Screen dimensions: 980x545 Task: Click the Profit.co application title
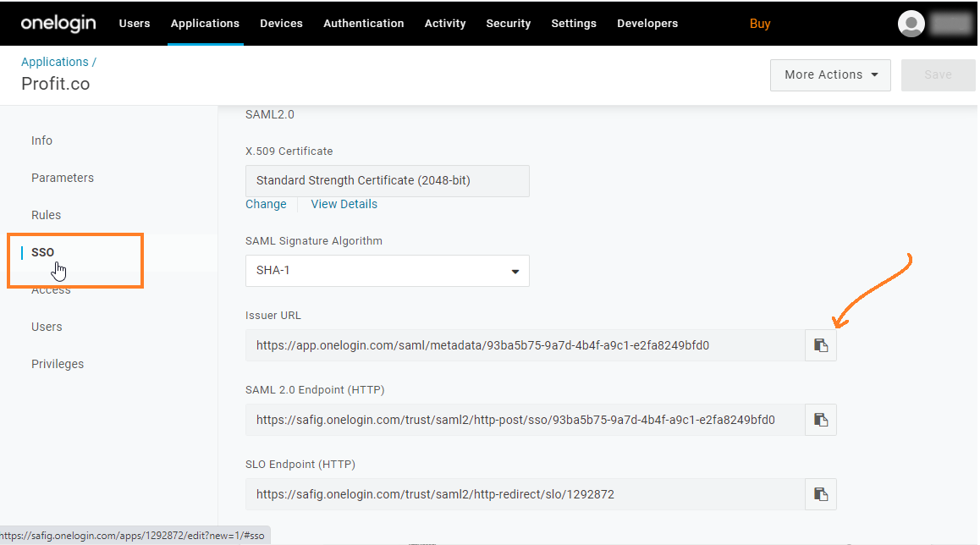click(56, 84)
